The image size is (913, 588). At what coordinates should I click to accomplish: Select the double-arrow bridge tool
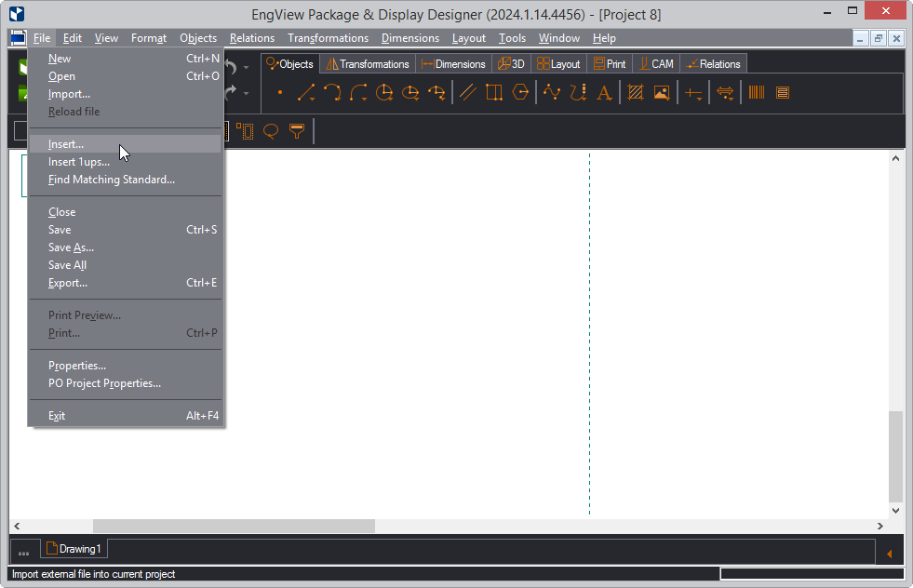(x=725, y=92)
